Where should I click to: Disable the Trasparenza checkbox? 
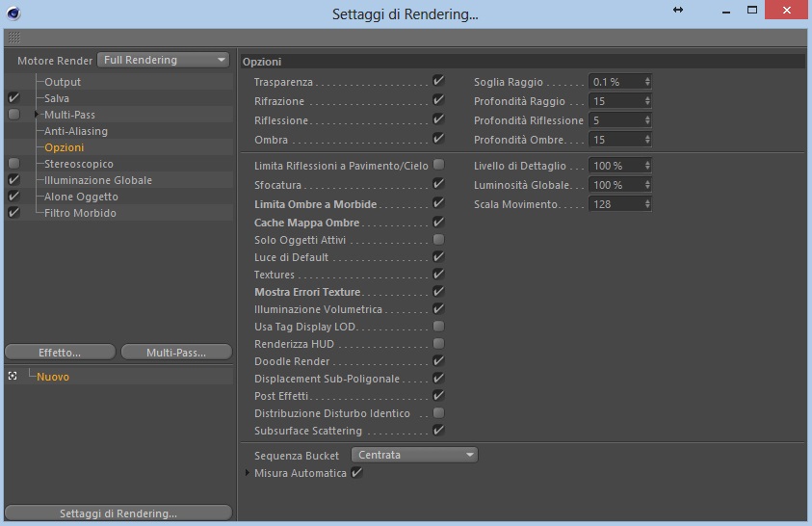pyautogui.click(x=438, y=81)
